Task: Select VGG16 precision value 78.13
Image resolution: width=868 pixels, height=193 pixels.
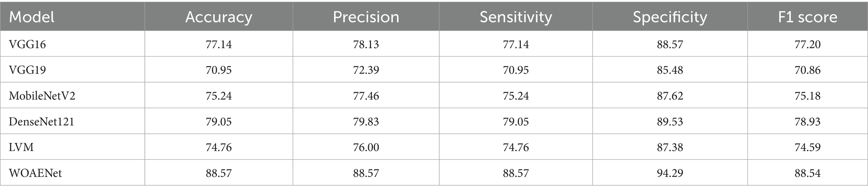Action: tap(366, 44)
